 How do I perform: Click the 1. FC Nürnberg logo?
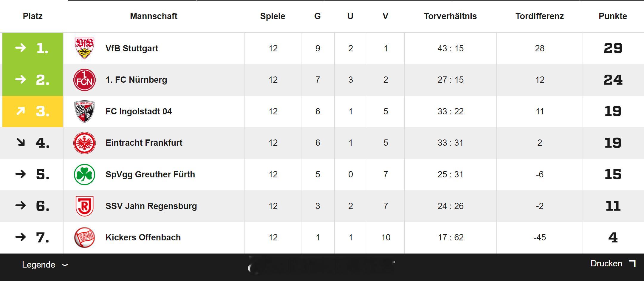tap(84, 80)
